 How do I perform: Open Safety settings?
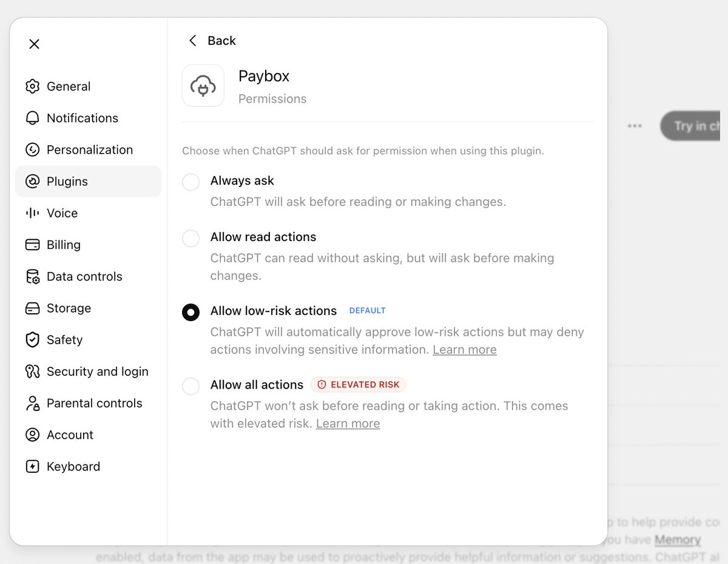coord(88,339)
